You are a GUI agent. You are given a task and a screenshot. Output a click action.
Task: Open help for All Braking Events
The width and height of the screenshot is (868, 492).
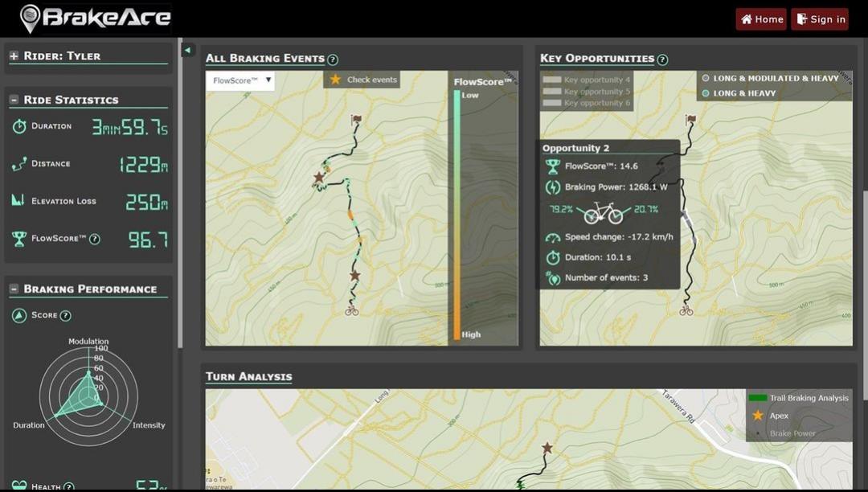[333, 59]
